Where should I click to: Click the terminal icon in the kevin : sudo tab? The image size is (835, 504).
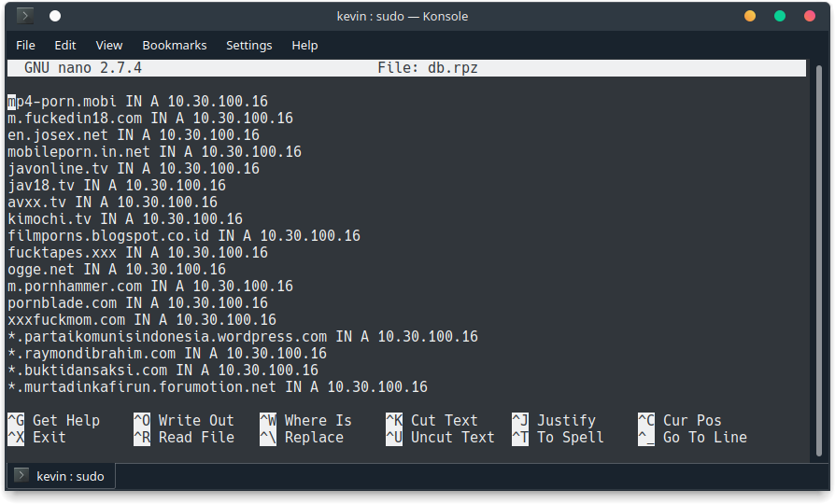21,475
